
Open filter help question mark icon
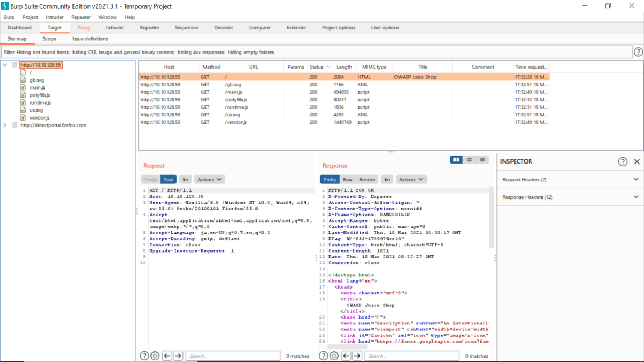[638, 52]
